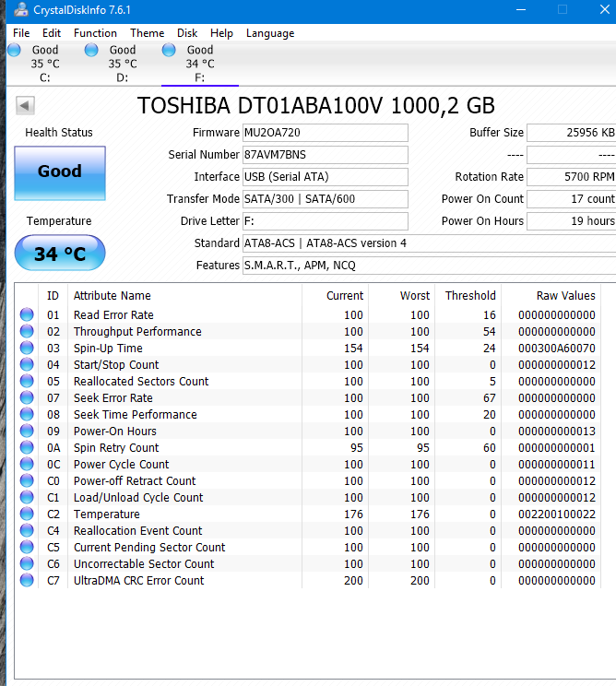This screenshot has width=616, height=686.
Task: Click the Features field S.M.A.R.T., APM, NCQ
Action: (x=429, y=266)
